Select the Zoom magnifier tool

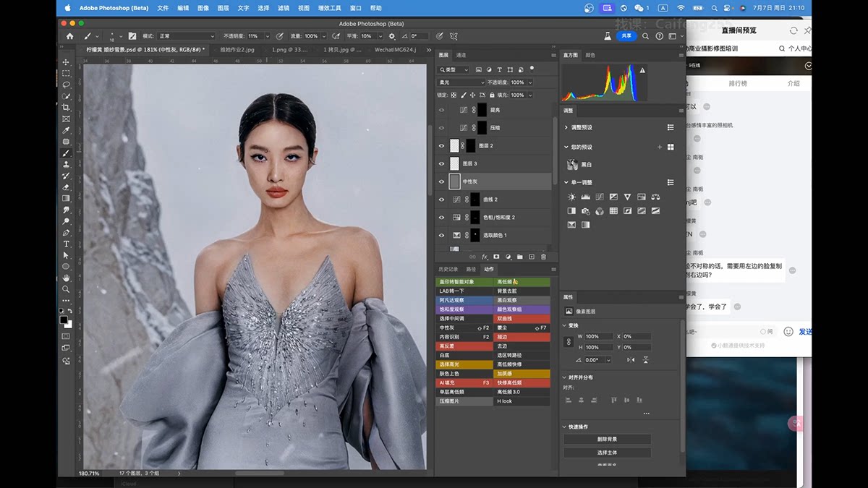point(66,289)
